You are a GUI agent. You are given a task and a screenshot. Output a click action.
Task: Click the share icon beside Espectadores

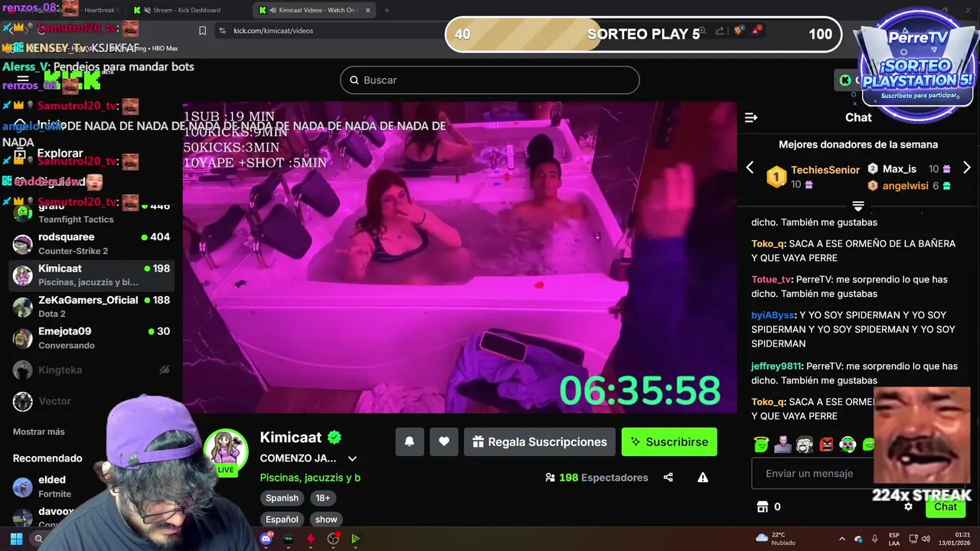tap(668, 478)
